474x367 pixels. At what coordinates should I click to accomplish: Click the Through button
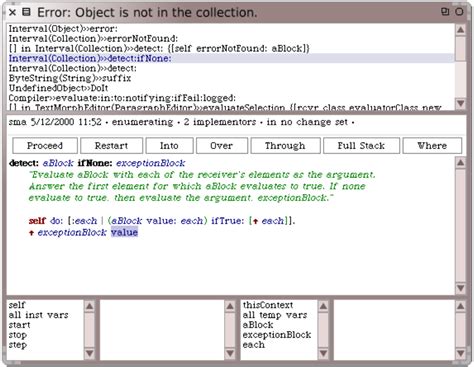coord(285,146)
